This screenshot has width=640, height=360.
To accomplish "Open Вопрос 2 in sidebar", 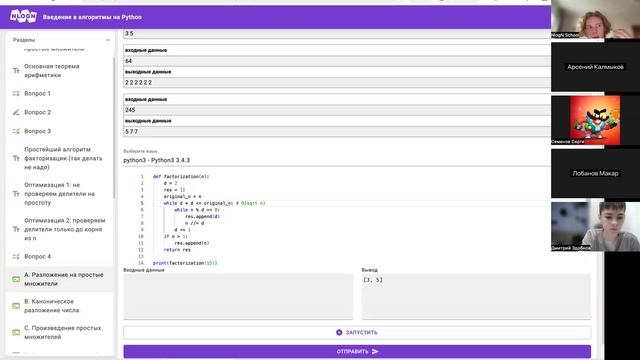I will coord(38,112).
